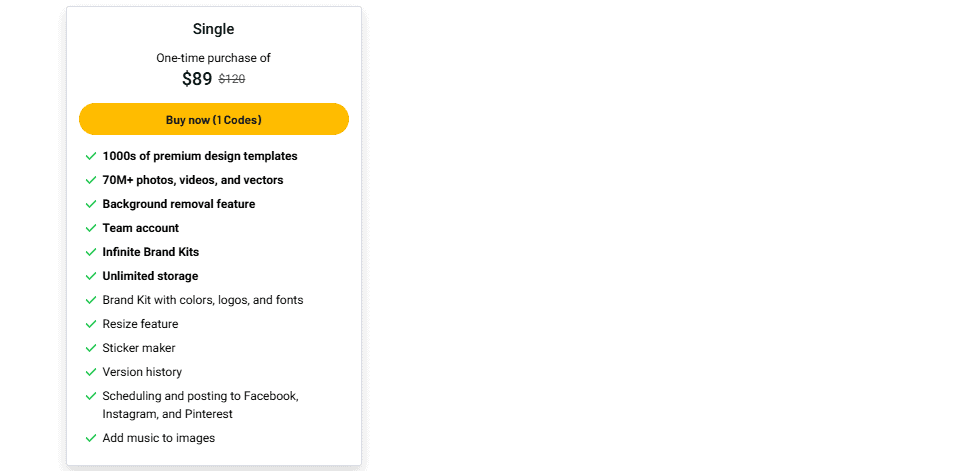Click the checkmark next to Team account
This screenshot has width=979, height=471.
coord(91,228)
